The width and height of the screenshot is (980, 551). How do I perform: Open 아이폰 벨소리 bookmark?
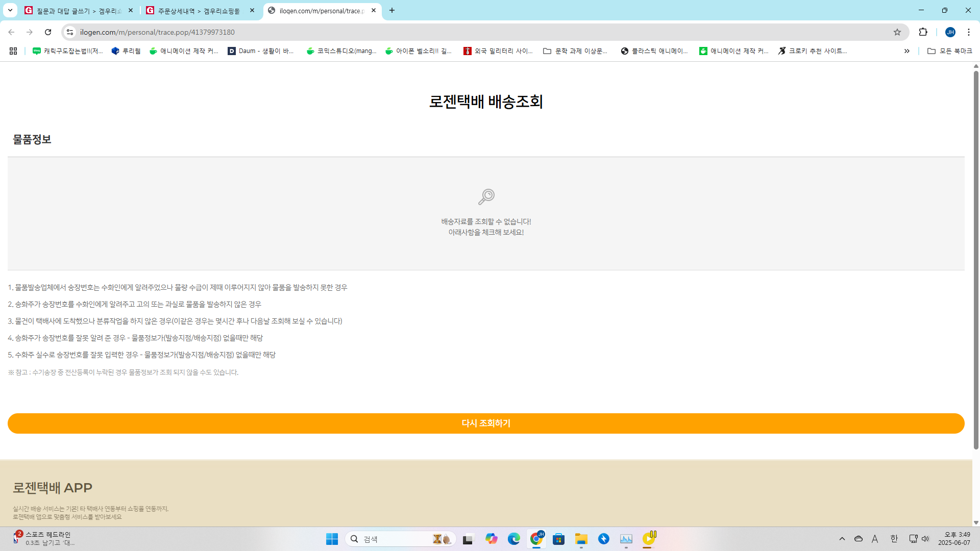[419, 51]
